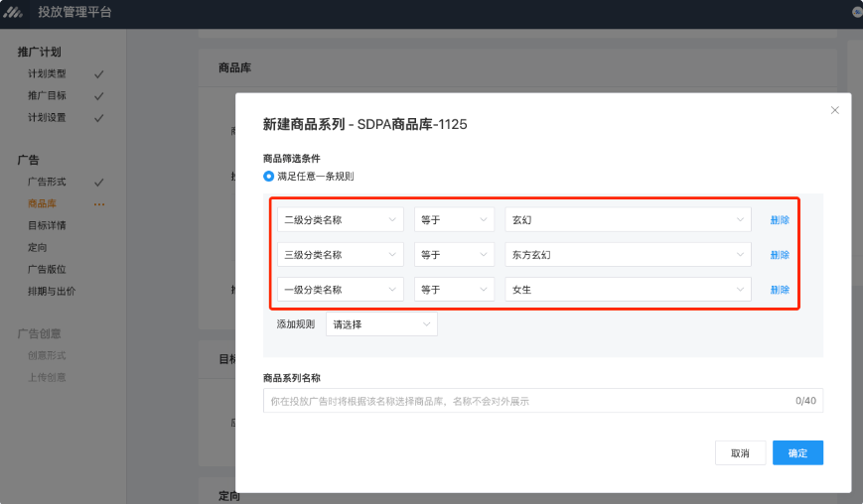The image size is (863, 504).
Task: Delete the 三级分类名称 rule via 删除
Action: tap(780, 254)
